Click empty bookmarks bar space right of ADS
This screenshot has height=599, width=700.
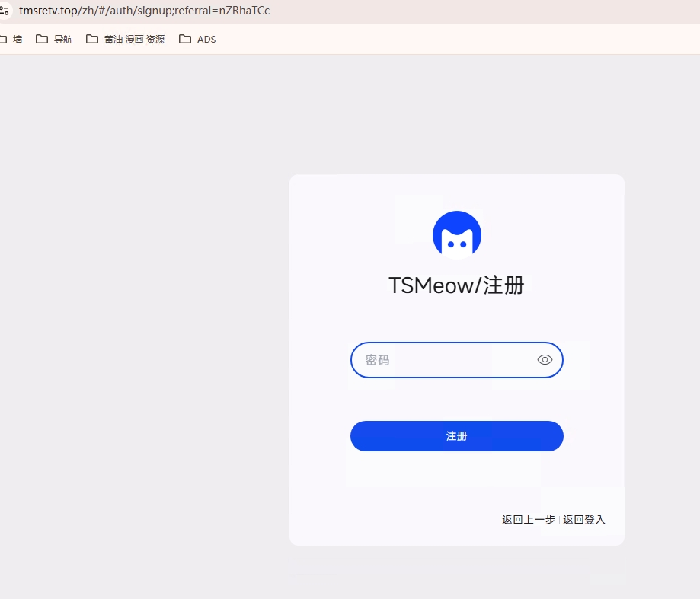click(x=446, y=40)
